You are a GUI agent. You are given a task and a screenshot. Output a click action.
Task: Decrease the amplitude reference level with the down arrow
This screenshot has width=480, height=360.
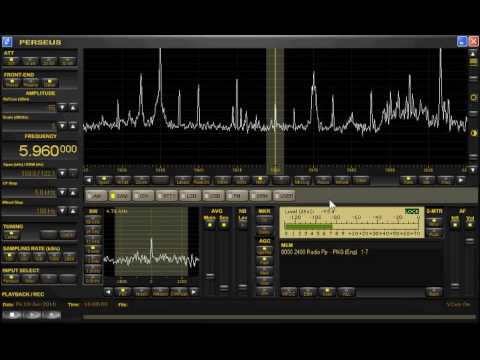click(62, 107)
